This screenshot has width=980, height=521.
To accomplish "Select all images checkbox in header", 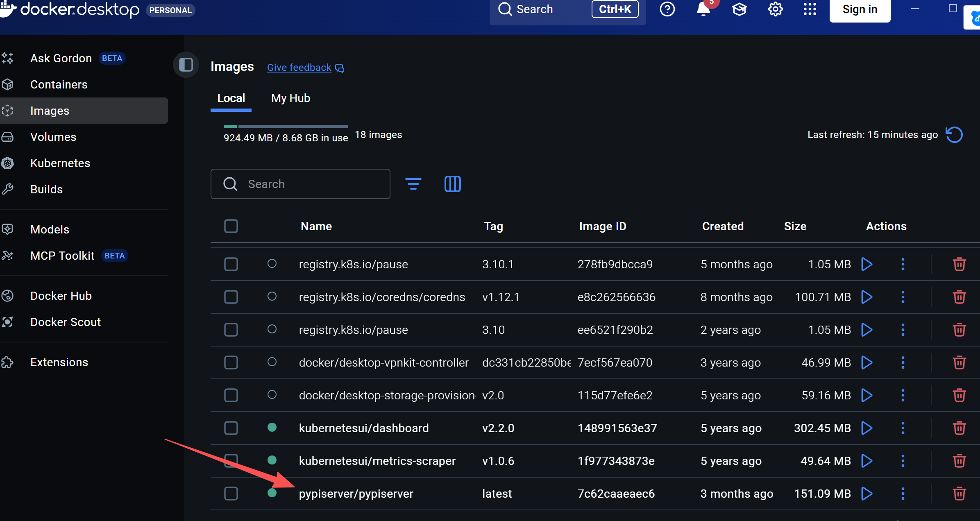I will coord(231,226).
